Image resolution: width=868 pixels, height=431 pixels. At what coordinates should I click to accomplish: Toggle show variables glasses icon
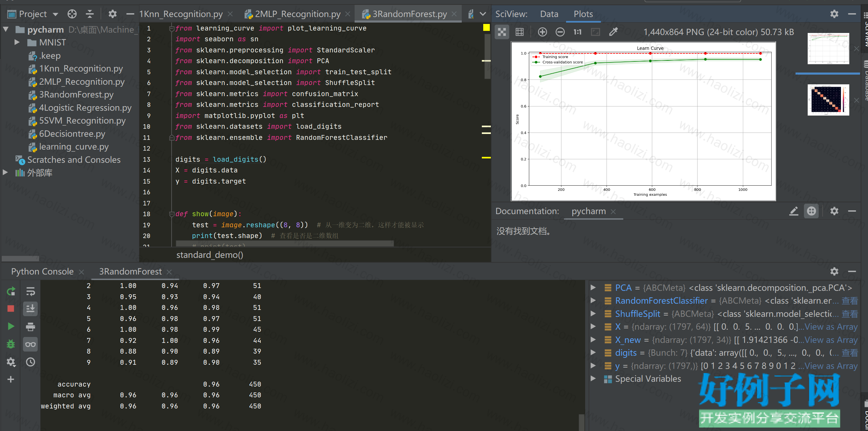pos(31,344)
